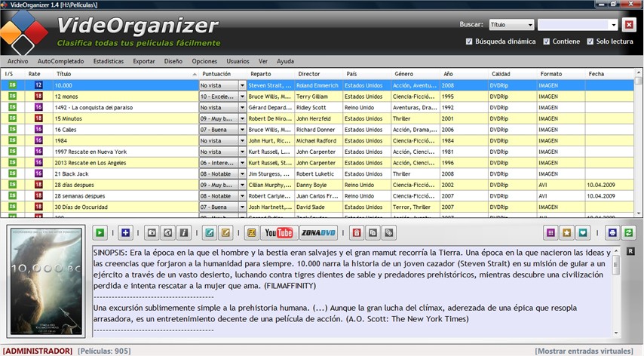The height and width of the screenshot is (356, 644).
Task: Click the red trash delete icon
Action: point(357,233)
